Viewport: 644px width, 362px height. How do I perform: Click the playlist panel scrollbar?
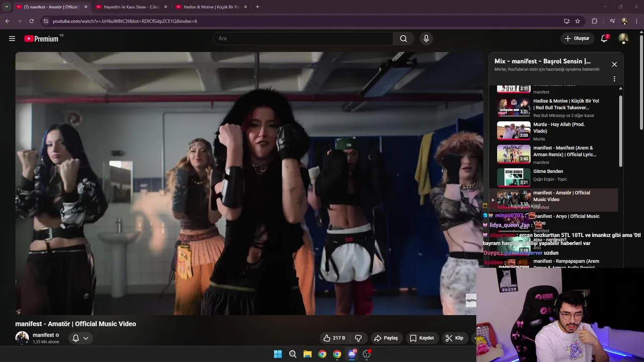tap(620, 131)
